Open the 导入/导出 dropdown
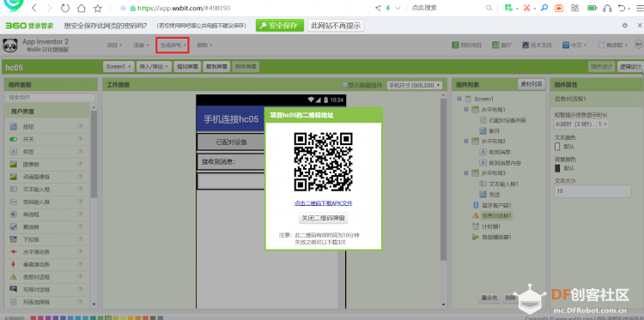The image size is (644, 320). tap(154, 66)
